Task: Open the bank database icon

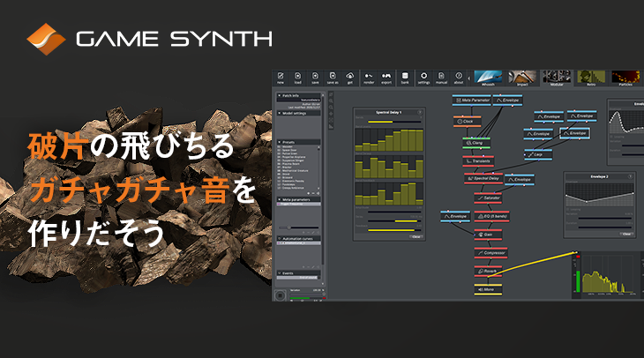Action: pyautogui.click(x=405, y=76)
